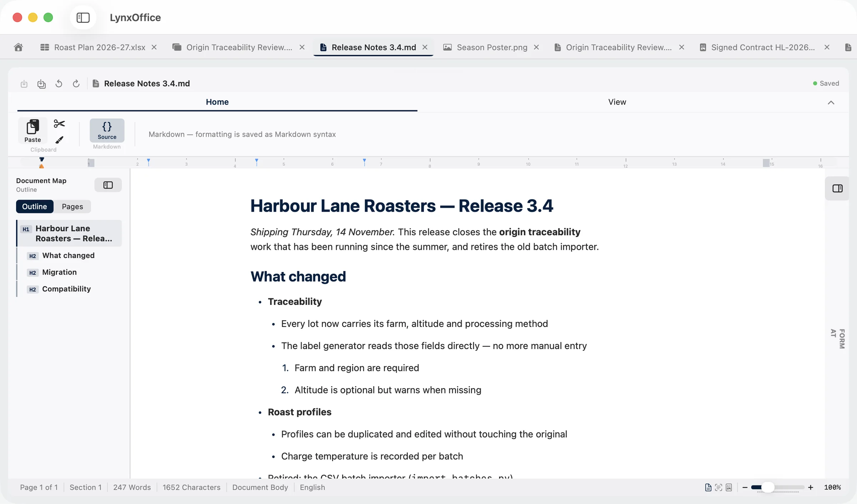Open the vertical FORMAT side panel label
The width and height of the screenshot is (857, 504).
point(838,338)
